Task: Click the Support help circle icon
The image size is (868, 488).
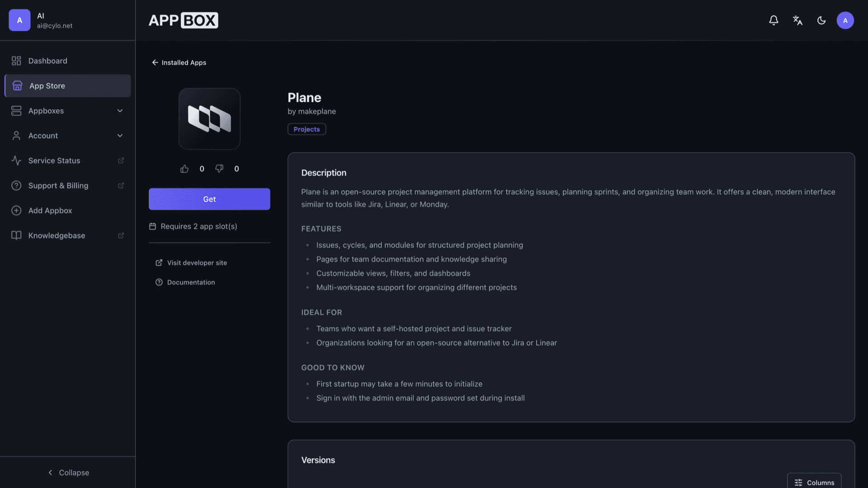Action: click(16, 185)
